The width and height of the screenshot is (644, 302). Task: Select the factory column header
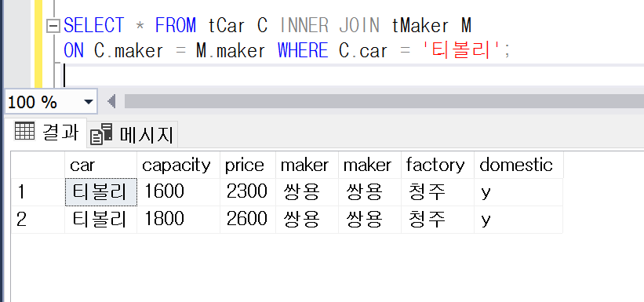(x=438, y=165)
